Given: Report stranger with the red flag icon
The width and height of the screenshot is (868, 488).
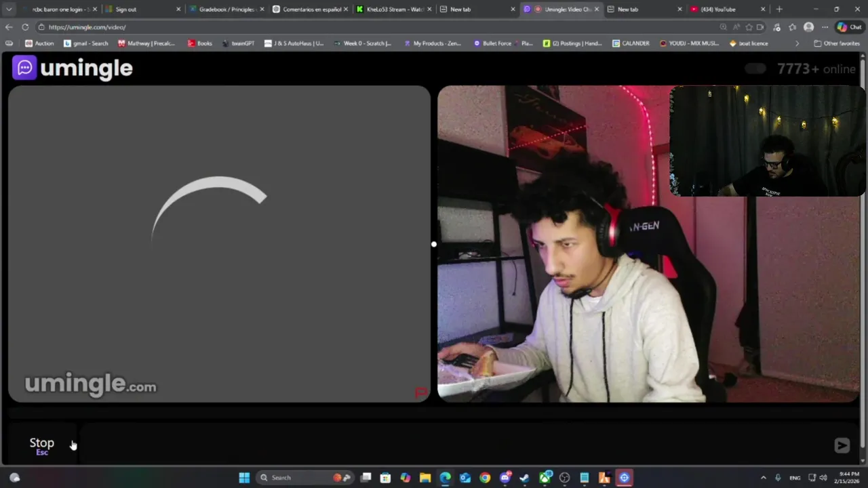Looking at the screenshot, I should [421, 392].
